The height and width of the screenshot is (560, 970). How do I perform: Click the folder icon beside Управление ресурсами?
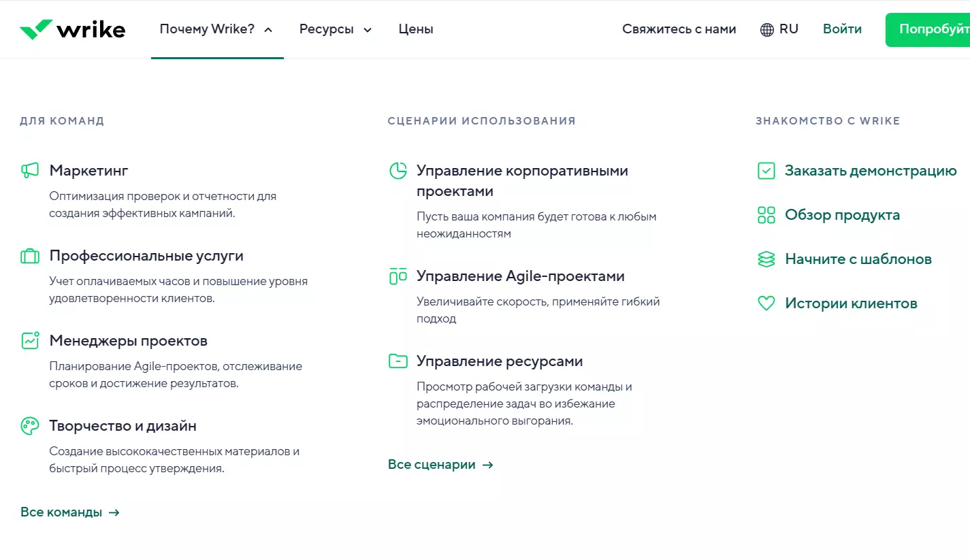(x=398, y=361)
